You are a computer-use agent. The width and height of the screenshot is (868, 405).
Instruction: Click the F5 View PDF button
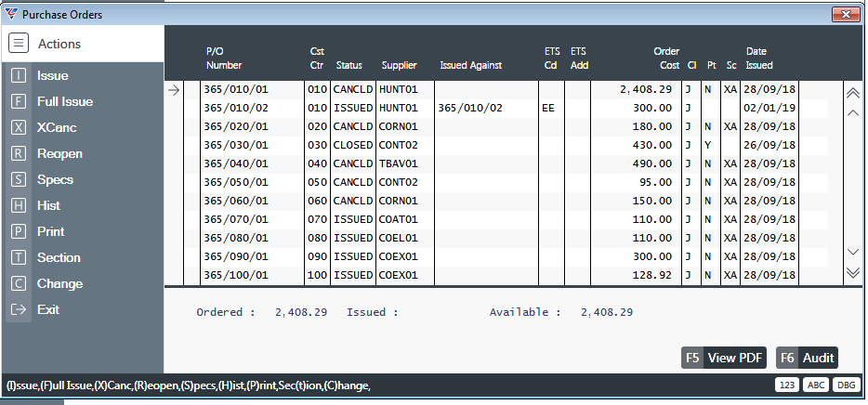coord(724,358)
